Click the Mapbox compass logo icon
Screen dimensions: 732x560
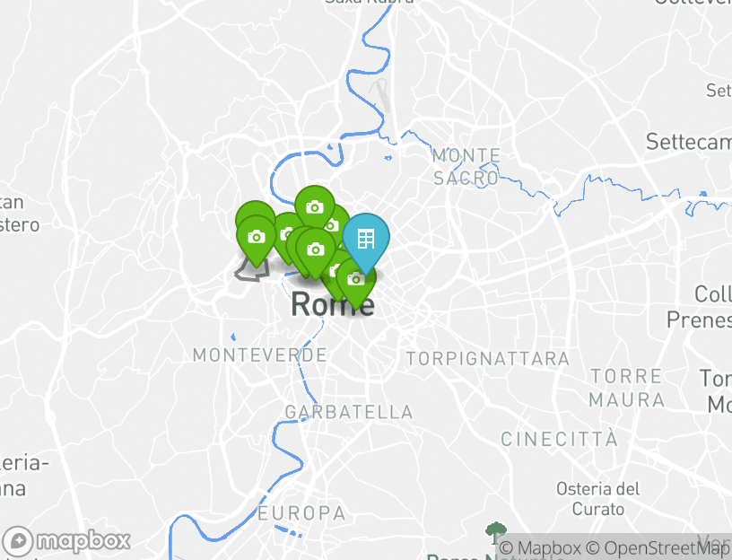pos(18,541)
